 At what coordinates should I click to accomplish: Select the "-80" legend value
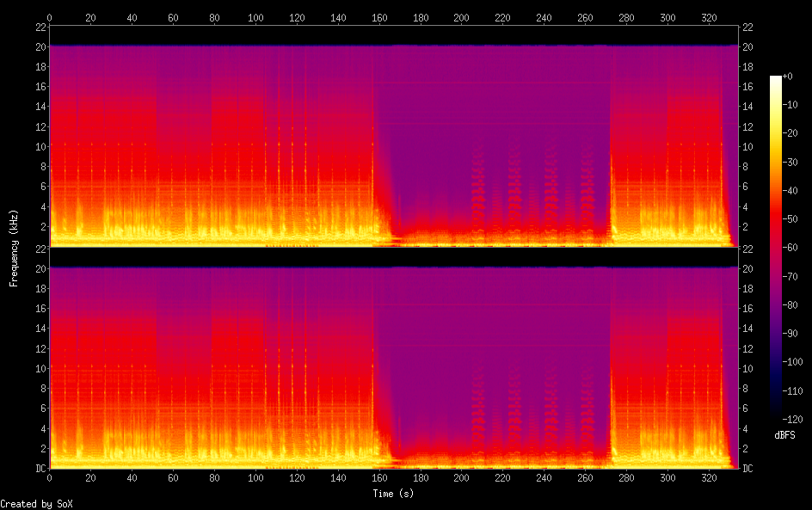[790, 305]
